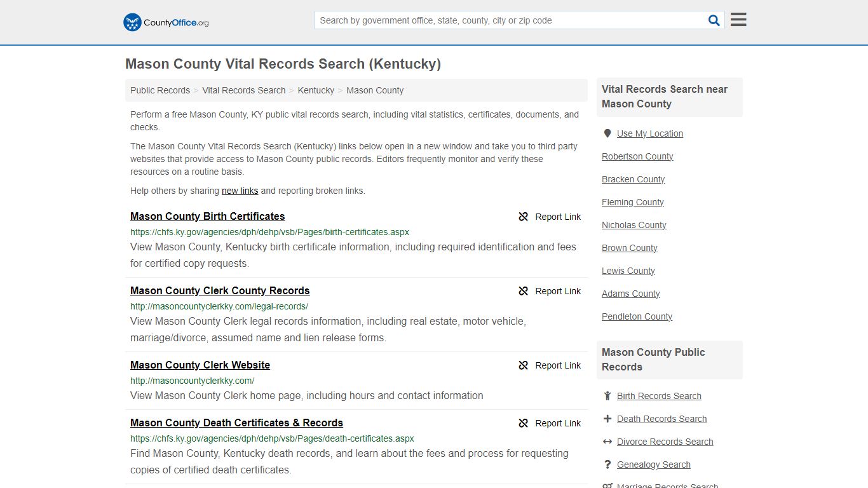Click Use My Location
This screenshot has width=868, height=488.
[650, 133]
